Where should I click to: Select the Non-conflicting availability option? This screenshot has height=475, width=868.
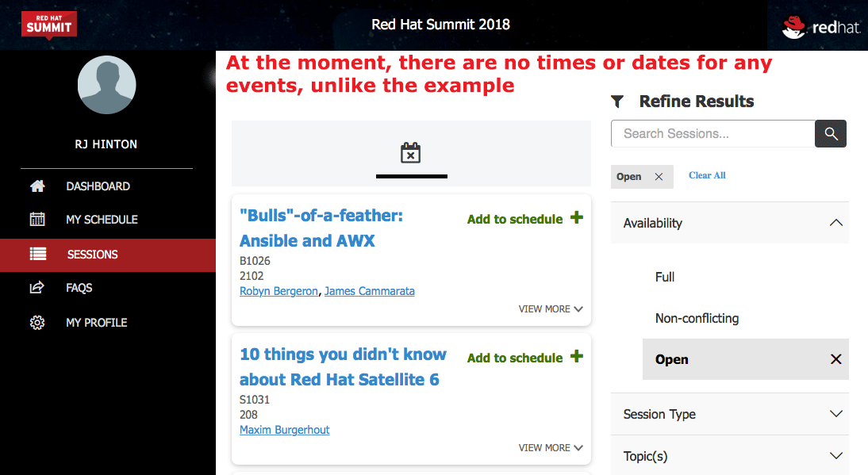(x=697, y=318)
